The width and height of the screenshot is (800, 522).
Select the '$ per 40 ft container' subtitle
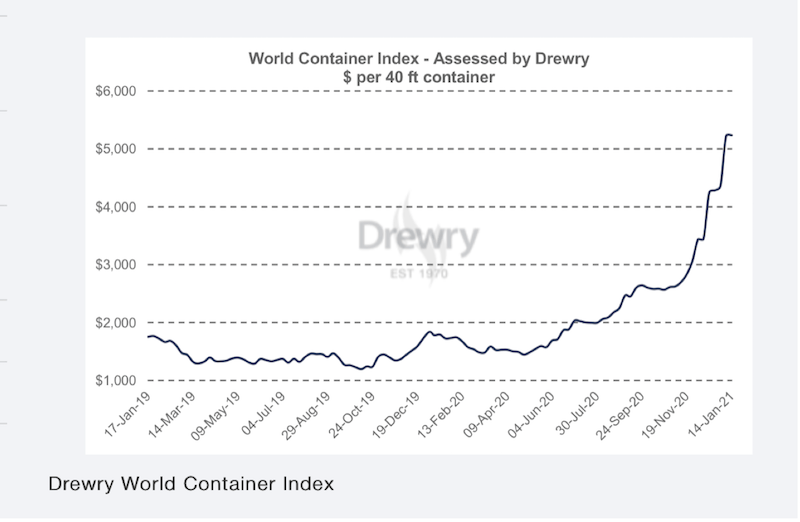pyautogui.click(x=418, y=76)
